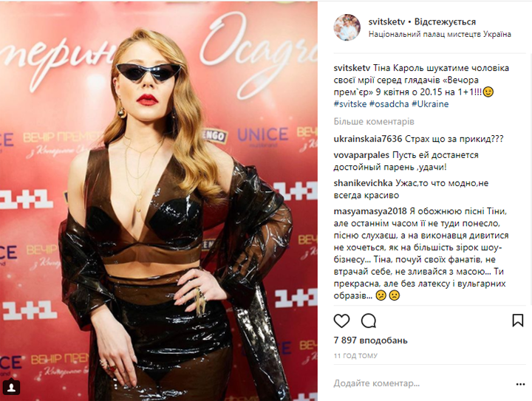The height and width of the screenshot is (401, 532).
Task: Open hashtag #svitske
Action: [350, 104]
